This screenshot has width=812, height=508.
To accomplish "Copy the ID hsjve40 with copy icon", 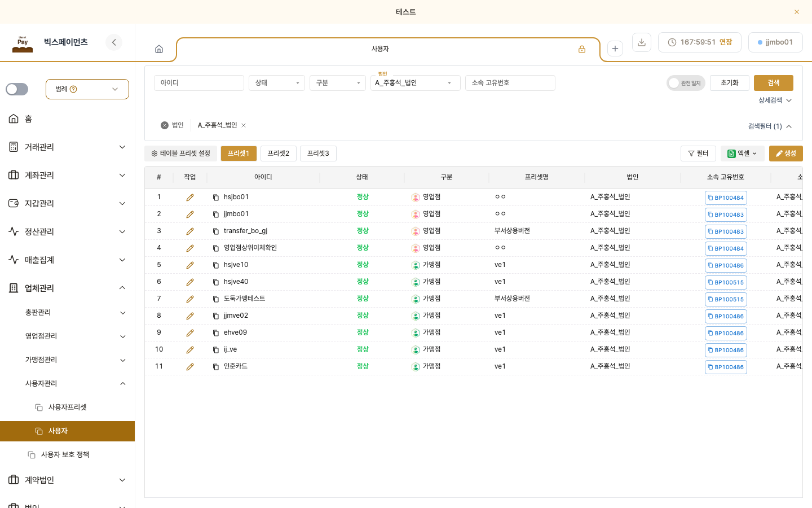I will click(216, 282).
